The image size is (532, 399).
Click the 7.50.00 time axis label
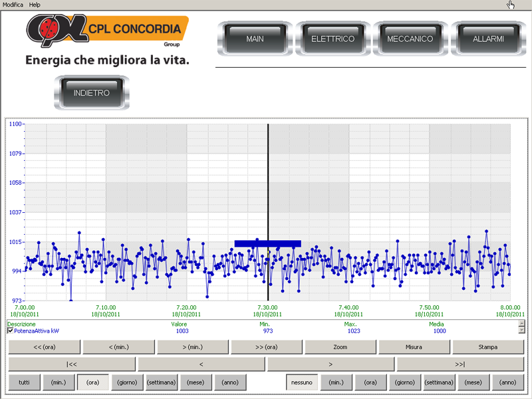coord(429,308)
